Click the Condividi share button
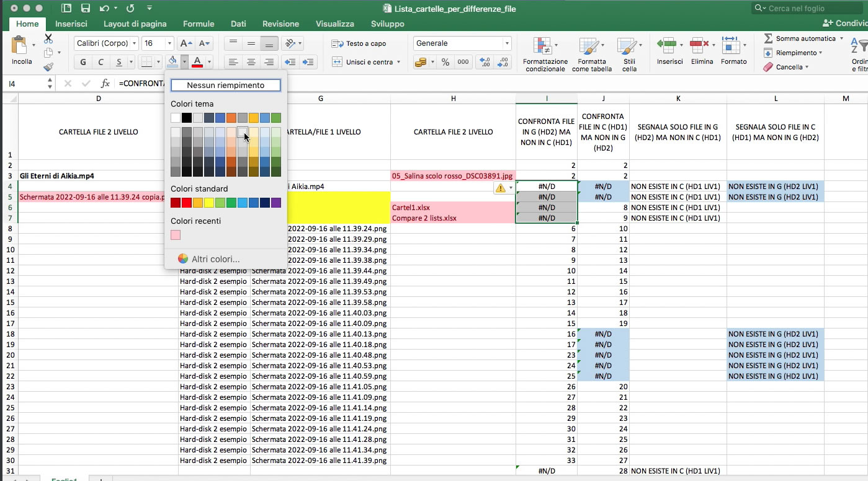Viewport: 868px width, 481px height. [x=844, y=23]
